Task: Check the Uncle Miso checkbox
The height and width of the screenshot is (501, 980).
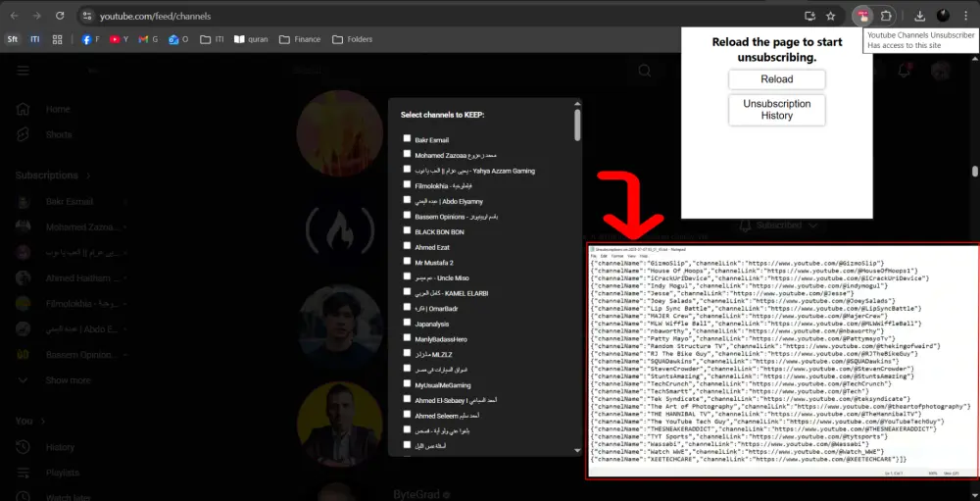Action: 408,276
